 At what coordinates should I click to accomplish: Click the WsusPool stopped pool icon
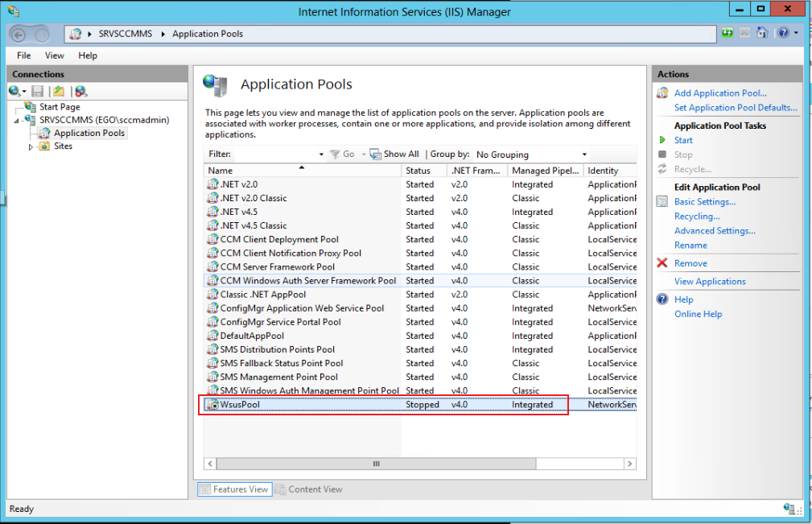click(x=212, y=404)
